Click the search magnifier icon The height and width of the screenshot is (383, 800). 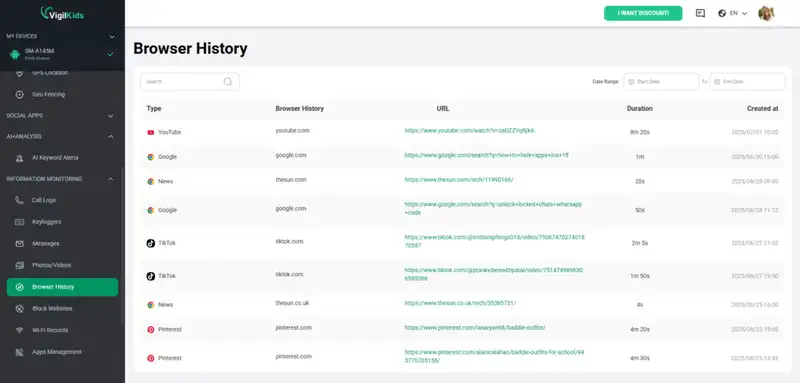228,82
